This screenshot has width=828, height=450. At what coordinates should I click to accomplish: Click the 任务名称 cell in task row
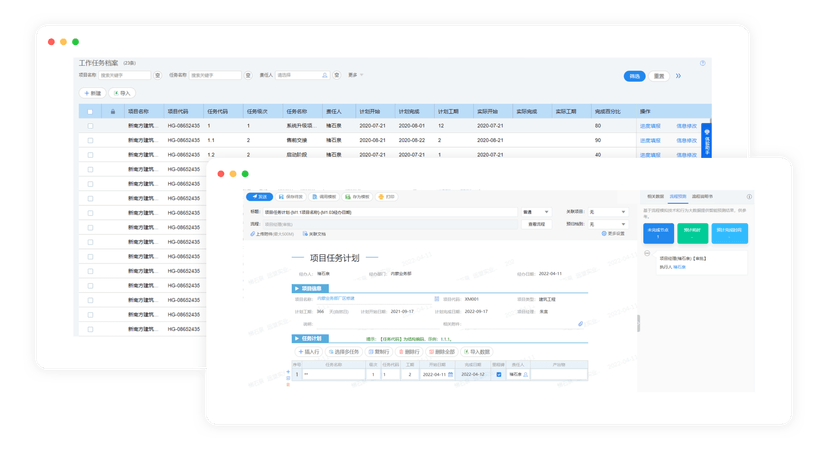pyautogui.click(x=333, y=374)
